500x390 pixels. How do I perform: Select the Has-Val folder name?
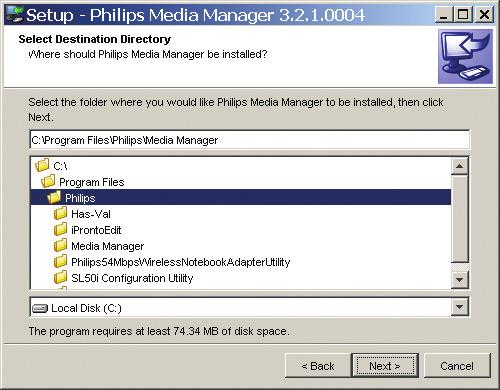(x=91, y=214)
